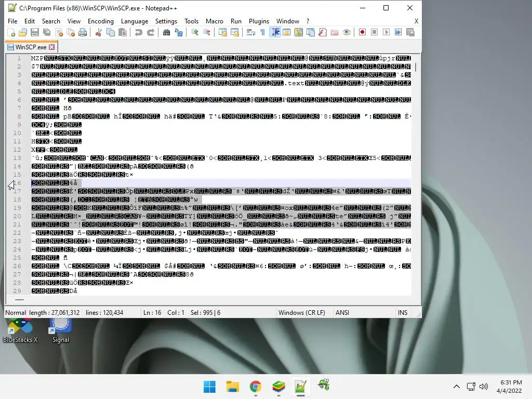Screen dimensions: 532x399
Task: Close the WinSCP.exe tab with its red X
Action: 51,47
